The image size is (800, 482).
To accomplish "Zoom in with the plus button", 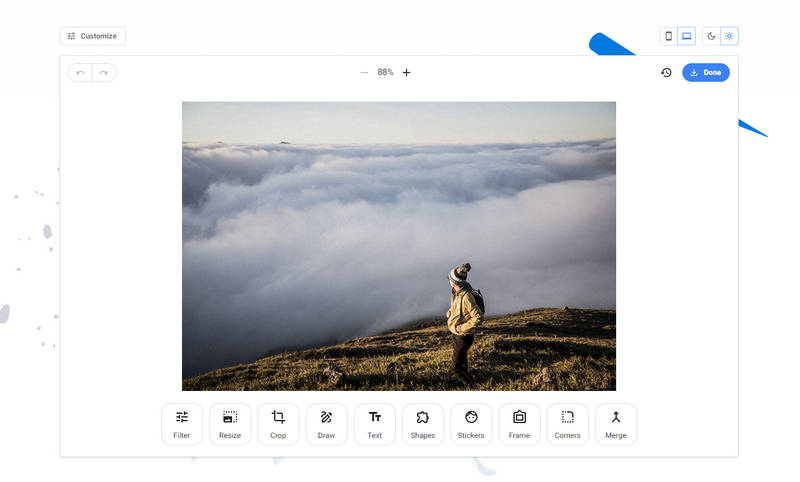I will (406, 72).
